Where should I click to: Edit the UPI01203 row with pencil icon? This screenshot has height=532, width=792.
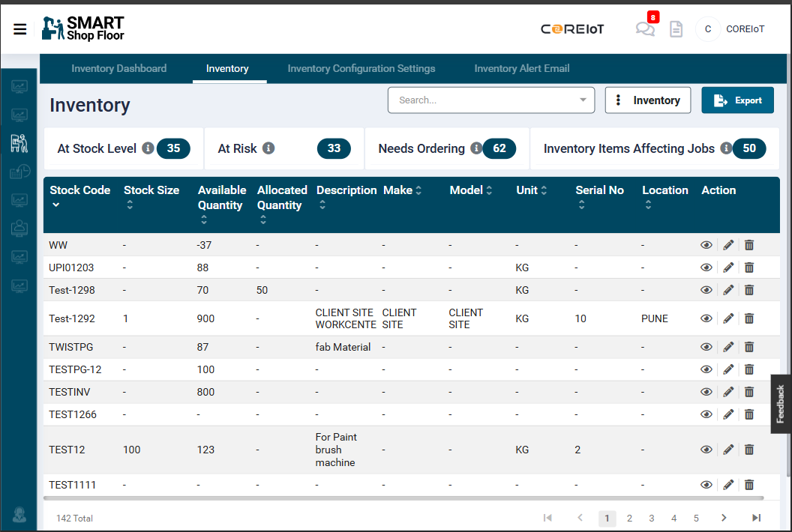727,267
